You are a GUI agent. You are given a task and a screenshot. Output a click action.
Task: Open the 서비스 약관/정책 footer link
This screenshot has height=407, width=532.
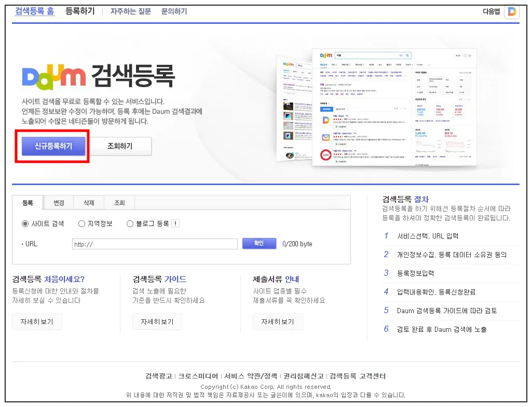(251, 376)
